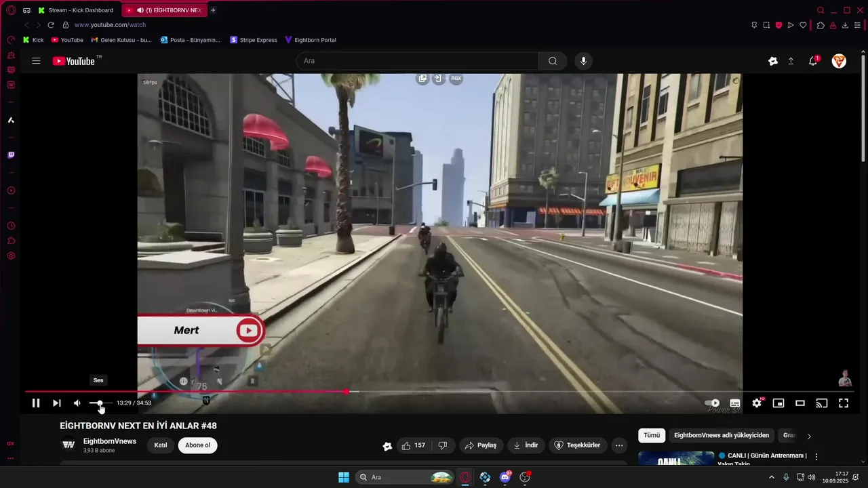Cast the video to a TV
The image size is (868, 488).
(x=822, y=403)
